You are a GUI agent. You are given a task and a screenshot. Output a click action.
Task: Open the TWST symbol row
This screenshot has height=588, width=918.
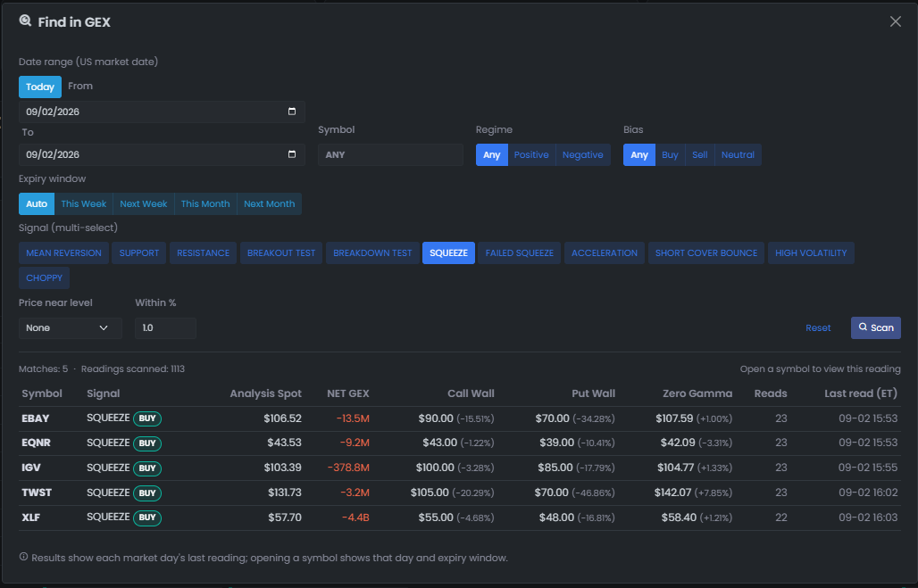(x=460, y=493)
